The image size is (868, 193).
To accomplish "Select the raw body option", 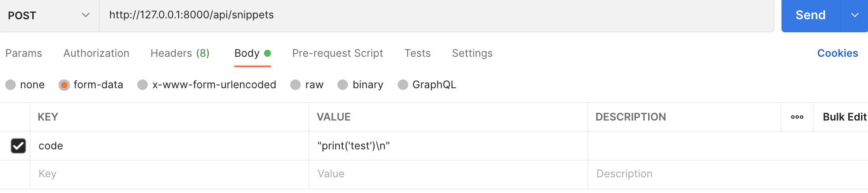I will [x=296, y=85].
